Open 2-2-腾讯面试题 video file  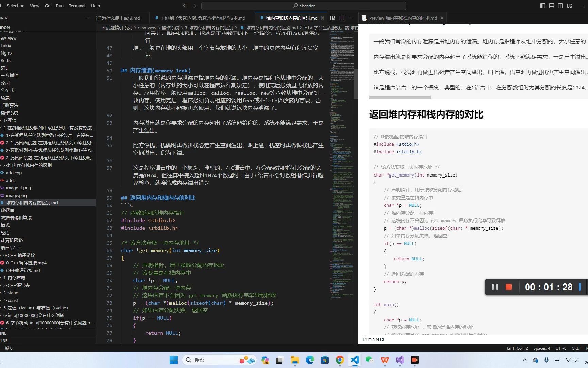tap(48, 143)
